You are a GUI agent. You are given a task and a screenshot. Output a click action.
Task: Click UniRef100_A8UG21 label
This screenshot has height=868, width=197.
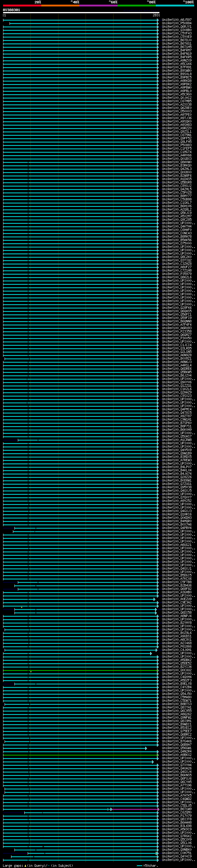pyautogui.click(x=176, y=545)
